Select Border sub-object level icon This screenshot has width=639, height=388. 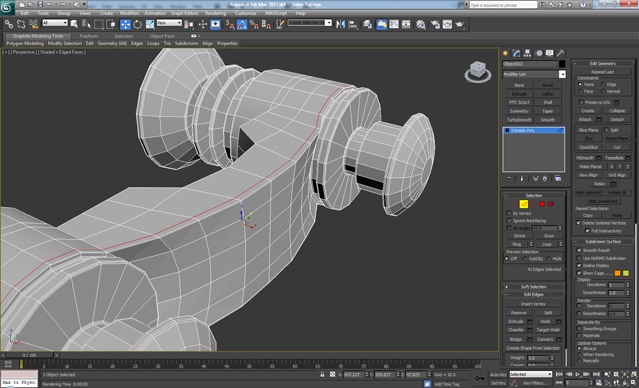click(533, 204)
